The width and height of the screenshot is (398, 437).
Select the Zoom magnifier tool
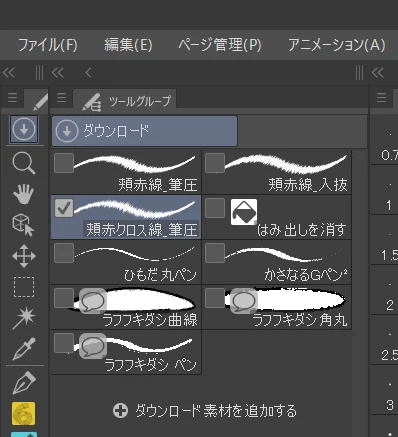tap(23, 163)
